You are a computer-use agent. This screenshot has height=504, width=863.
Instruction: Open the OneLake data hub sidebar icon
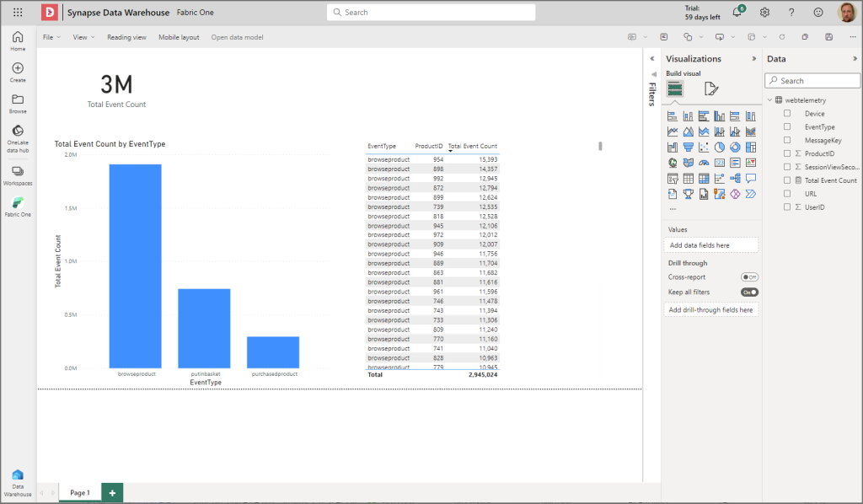point(18,138)
